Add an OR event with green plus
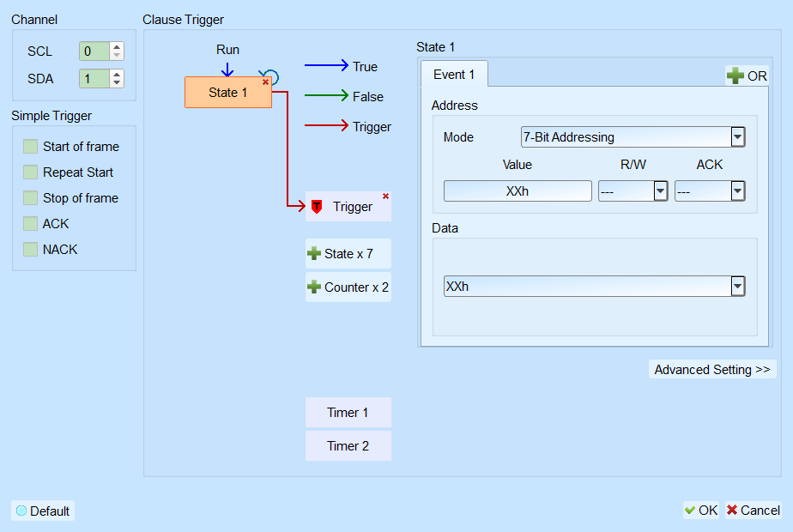The height and width of the screenshot is (532, 793). [735, 76]
